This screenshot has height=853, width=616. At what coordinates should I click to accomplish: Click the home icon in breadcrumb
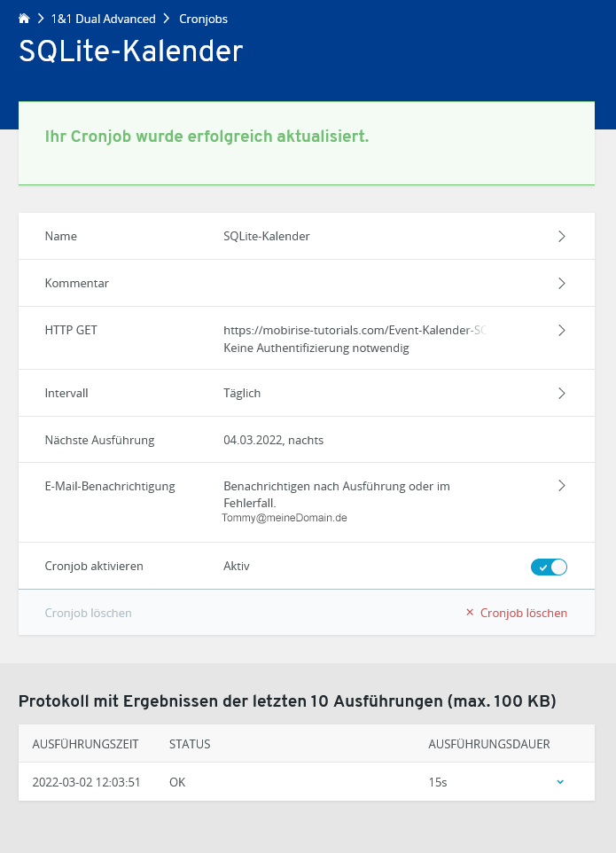pyautogui.click(x=24, y=19)
